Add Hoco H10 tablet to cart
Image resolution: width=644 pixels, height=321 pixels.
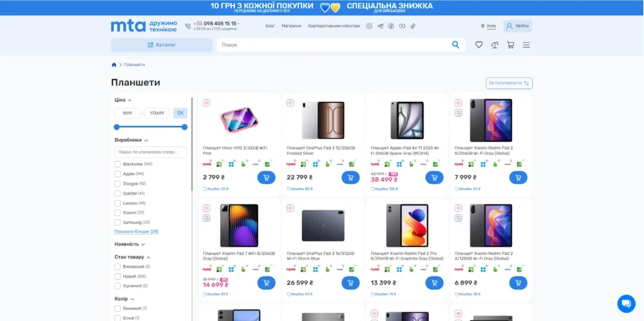pos(266,177)
